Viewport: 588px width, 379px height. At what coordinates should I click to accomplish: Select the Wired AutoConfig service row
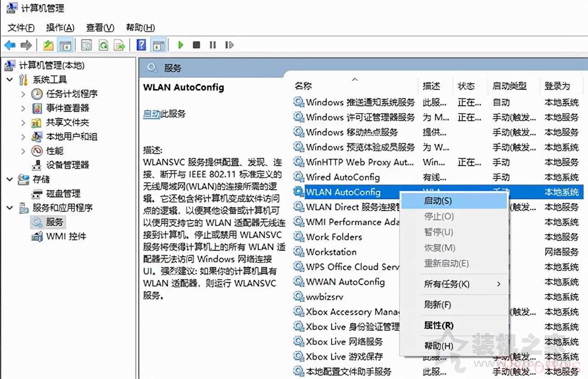click(x=343, y=177)
